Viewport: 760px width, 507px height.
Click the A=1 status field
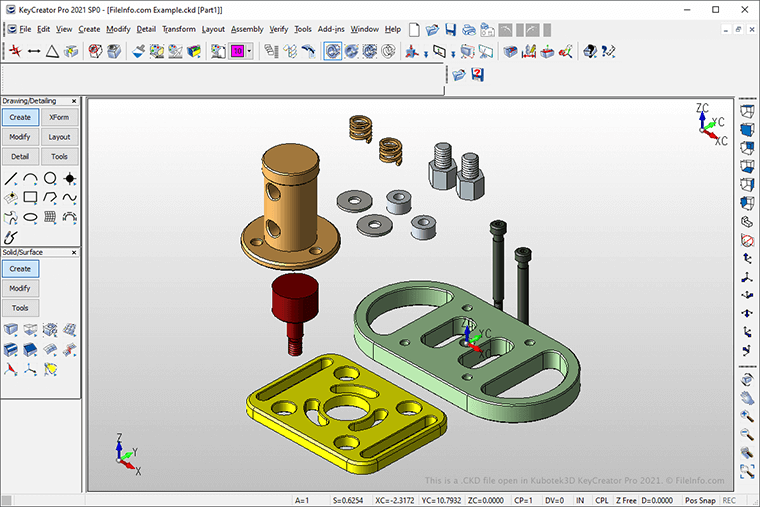coord(301,500)
